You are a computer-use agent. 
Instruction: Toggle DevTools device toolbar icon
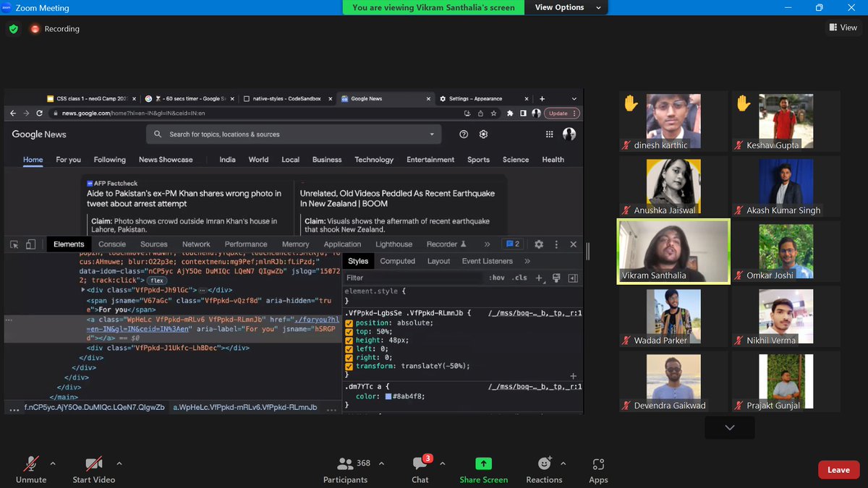click(30, 244)
